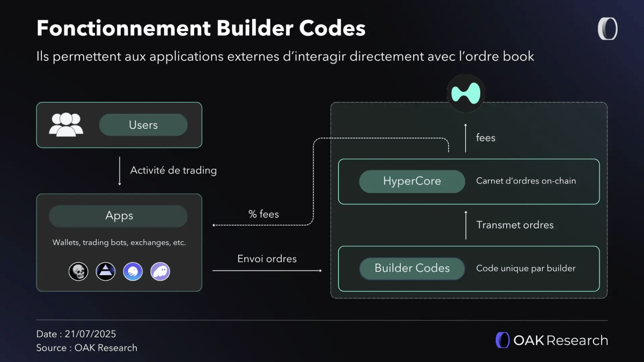The image size is (644, 362).
Task: Click the "Transmet ordres" label
Action: (515, 225)
